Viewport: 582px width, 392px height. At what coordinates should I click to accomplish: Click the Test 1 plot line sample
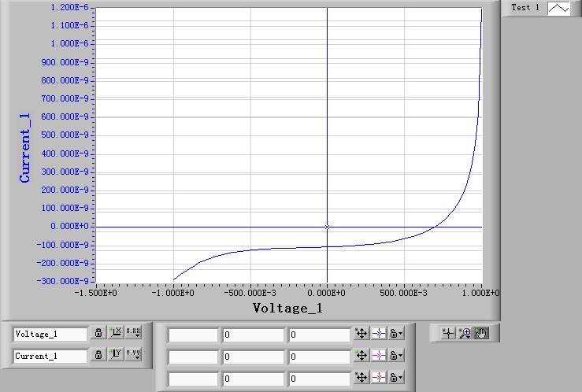pos(558,8)
